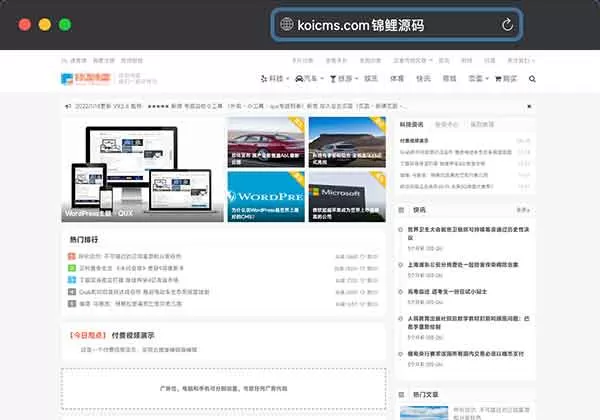Viewport: 600px width, 420px height.
Task: Click the list icon beside the 快讯 heading
Action: (x=401, y=210)
